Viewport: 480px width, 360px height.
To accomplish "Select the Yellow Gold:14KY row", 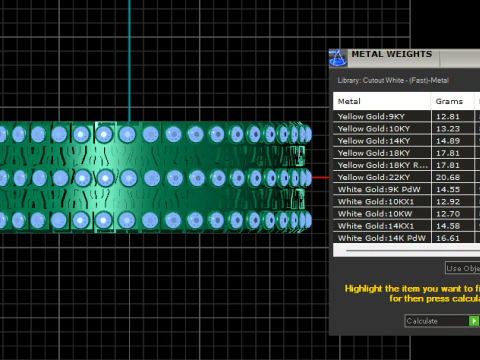I will pyautogui.click(x=407, y=141).
